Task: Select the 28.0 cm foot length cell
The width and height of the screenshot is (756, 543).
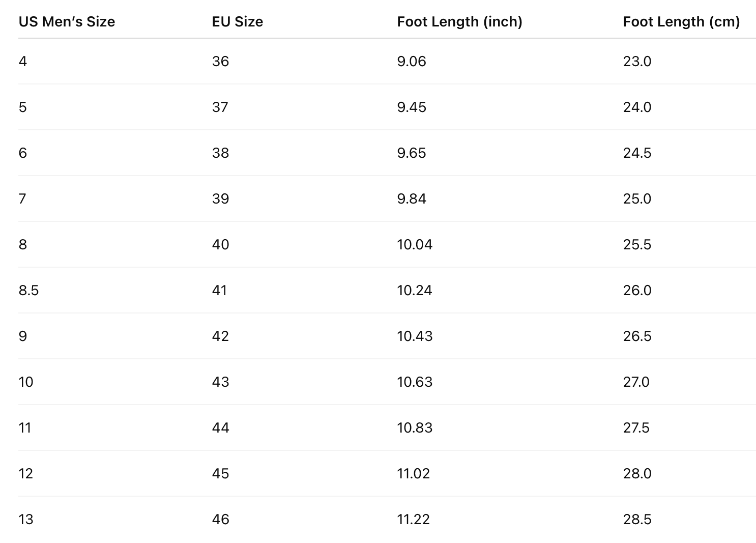Action: point(637,474)
